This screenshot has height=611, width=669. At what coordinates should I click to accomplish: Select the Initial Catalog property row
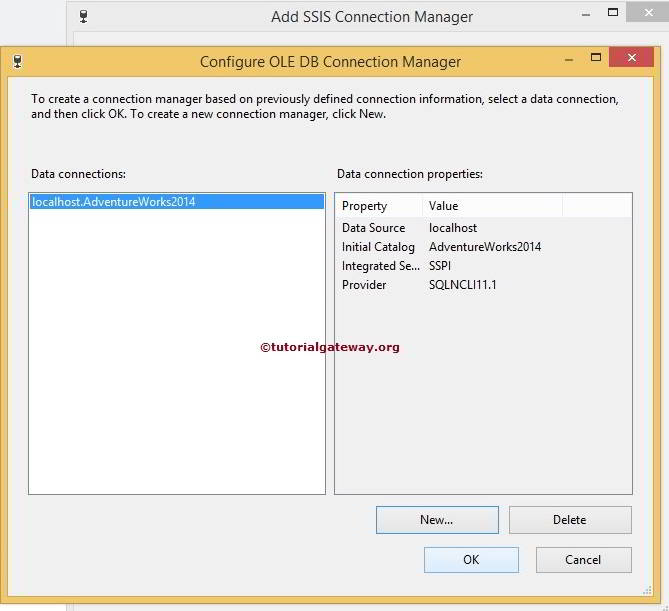377,247
